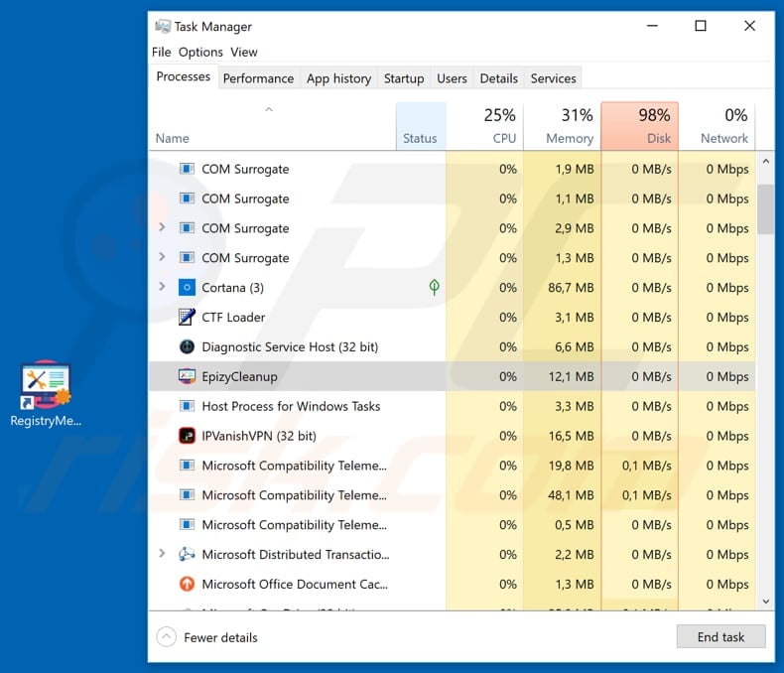The image size is (784, 673).
Task: Click the icon of the 48,1 MB Compatibility Telemetry
Action: tap(187, 495)
